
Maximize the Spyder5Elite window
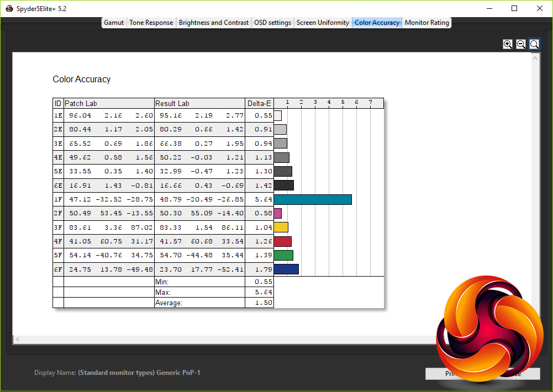(514, 9)
